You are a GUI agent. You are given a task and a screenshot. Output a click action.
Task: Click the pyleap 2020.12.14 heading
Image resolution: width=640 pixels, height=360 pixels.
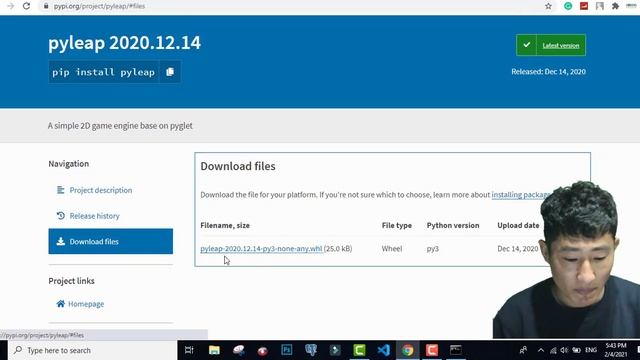(x=124, y=43)
